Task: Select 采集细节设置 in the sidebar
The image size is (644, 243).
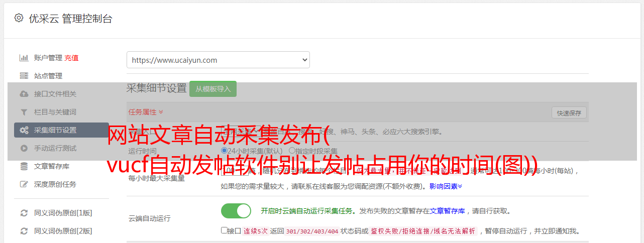Action: [x=61, y=130]
